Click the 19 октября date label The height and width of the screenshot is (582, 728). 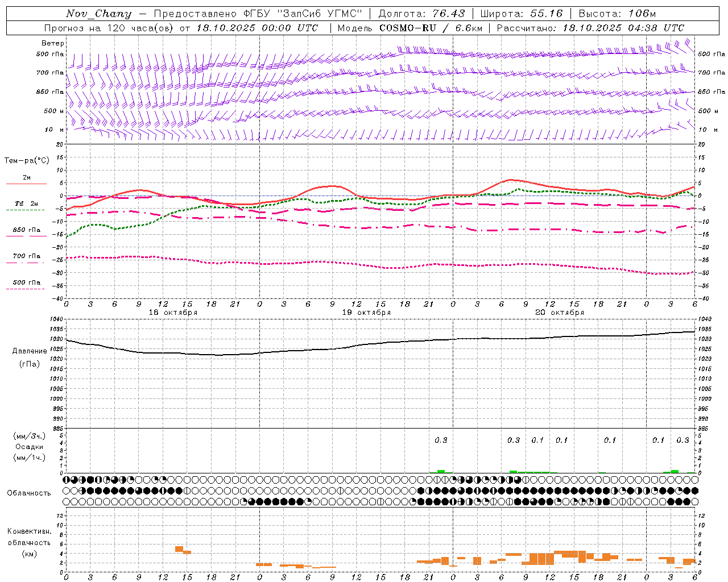[366, 313]
